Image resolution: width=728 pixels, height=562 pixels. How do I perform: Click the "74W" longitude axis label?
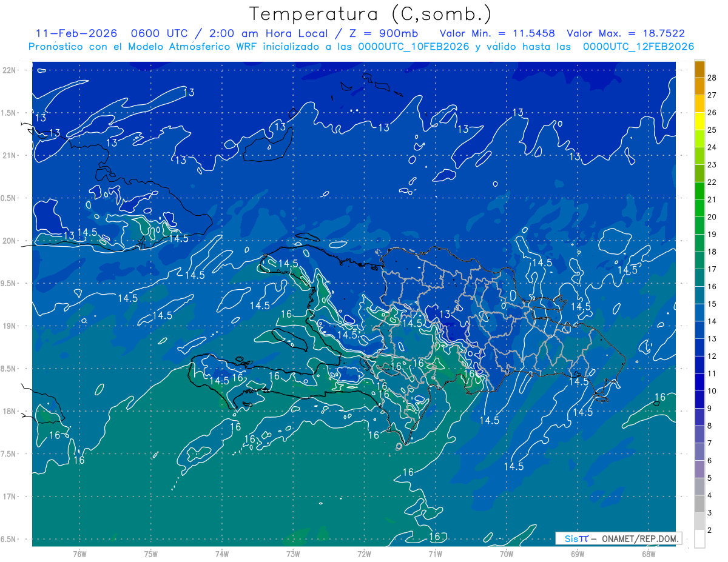pos(222,554)
